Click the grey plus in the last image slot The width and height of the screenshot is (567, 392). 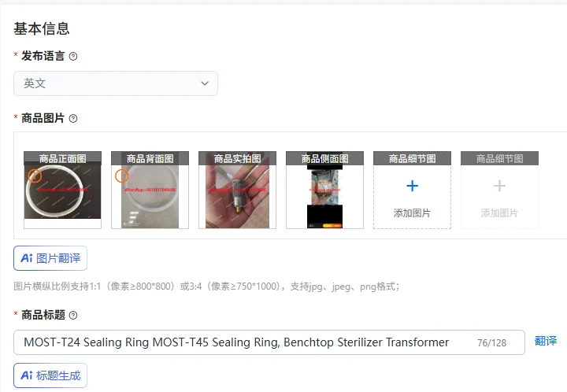click(499, 186)
